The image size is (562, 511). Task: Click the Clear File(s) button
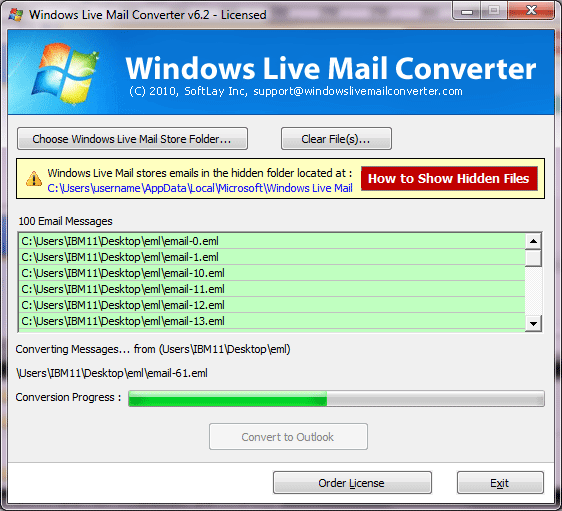coord(336,139)
